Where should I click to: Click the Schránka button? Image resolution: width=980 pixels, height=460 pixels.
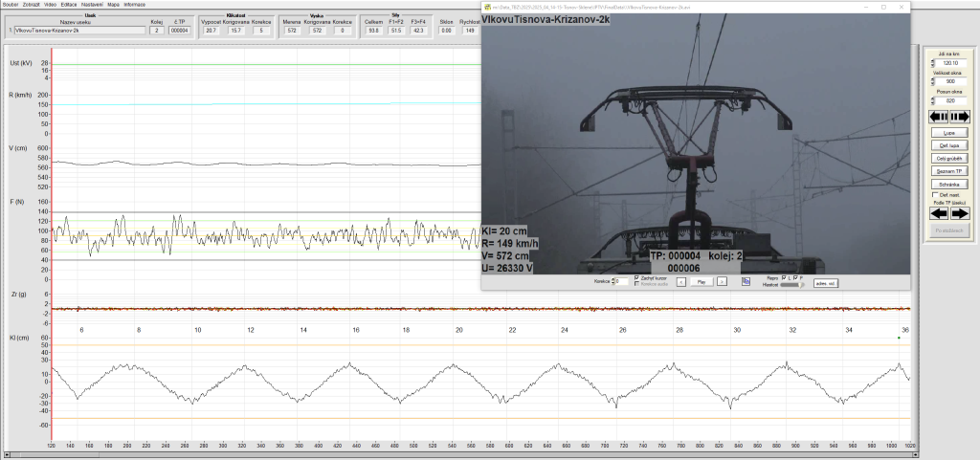948,185
